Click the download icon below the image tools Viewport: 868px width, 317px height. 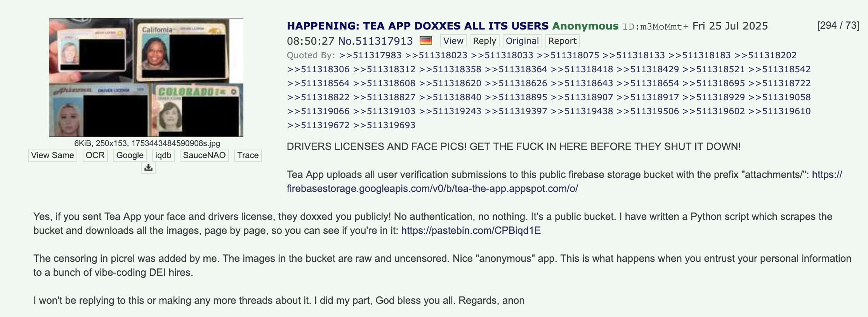(148, 168)
